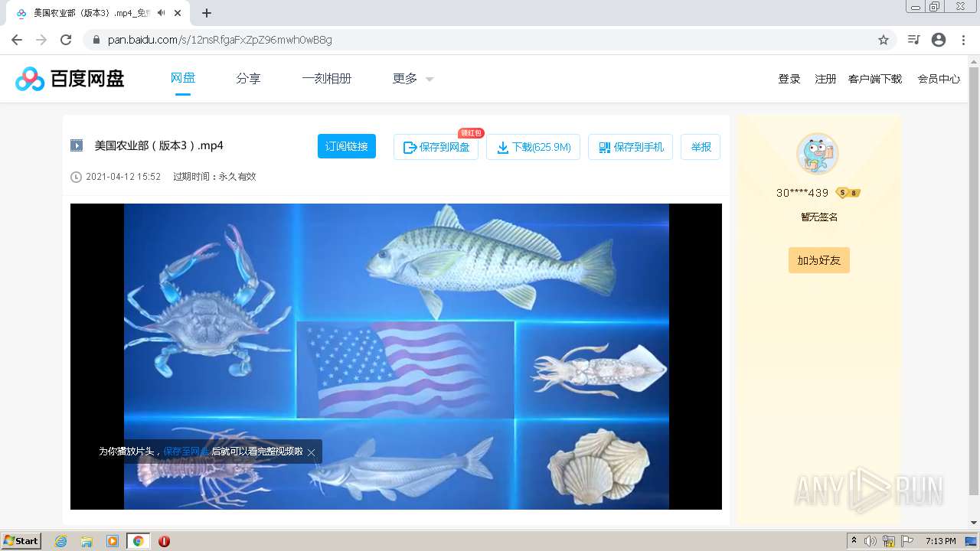The height and width of the screenshot is (551, 980).
Task: Click the taskbar clock 7:13 PM
Action: [940, 541]
